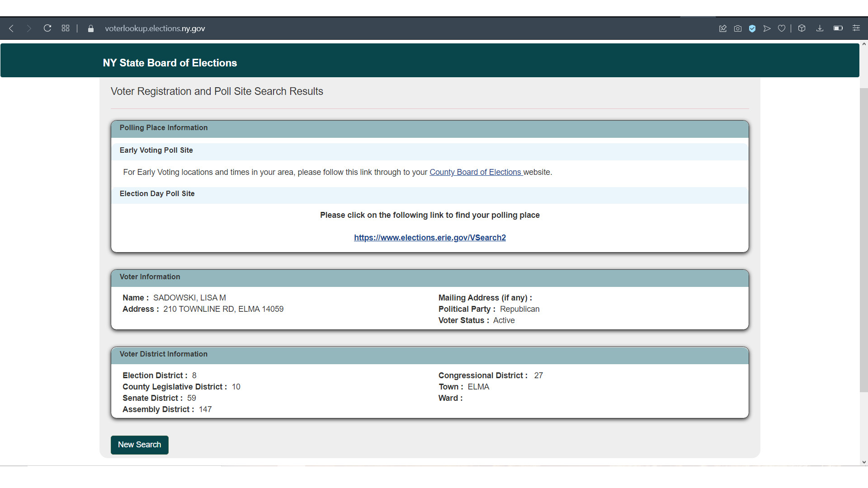Viewport: 868px width, 488px height.
Task: Reload the voter lookup page
Action: [x=47, y=28]
